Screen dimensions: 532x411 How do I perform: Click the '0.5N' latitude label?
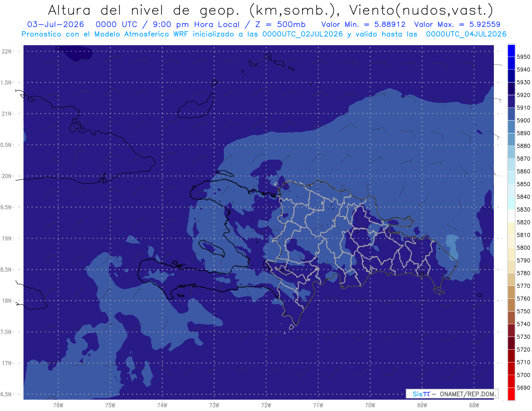pos(7,145)
